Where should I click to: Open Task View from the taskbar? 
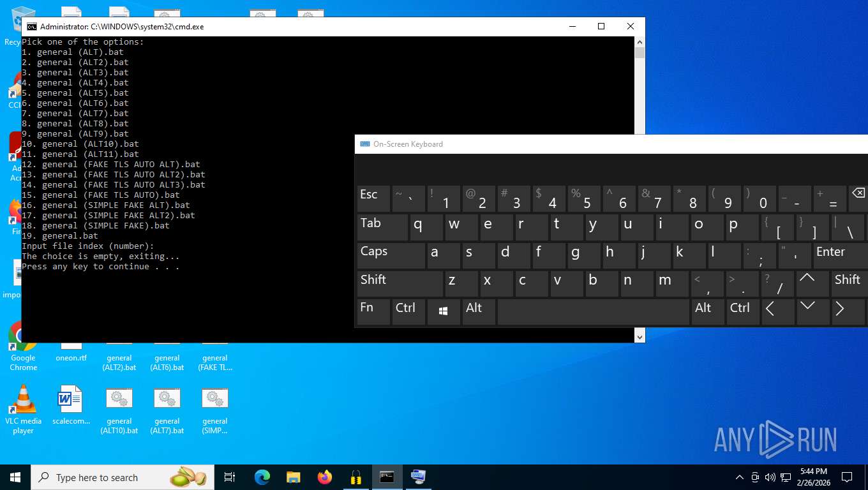[230, 477]
